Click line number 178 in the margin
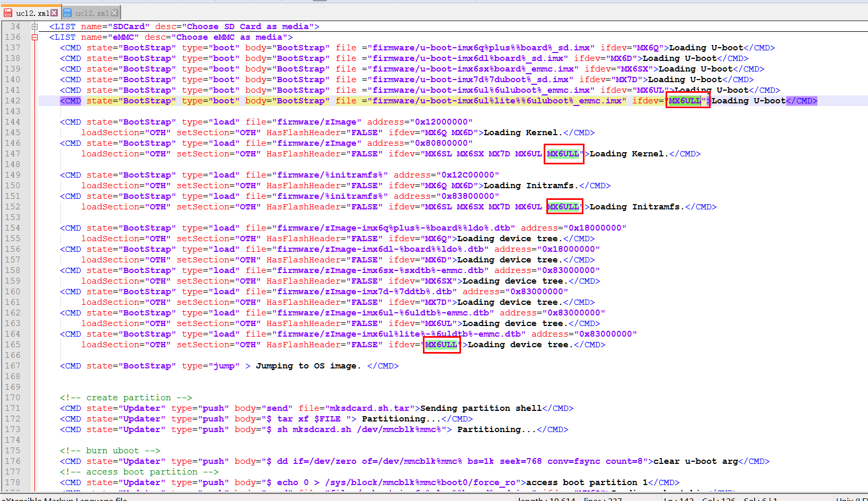Viewport: 868px width, 501px height. point(13,482)
